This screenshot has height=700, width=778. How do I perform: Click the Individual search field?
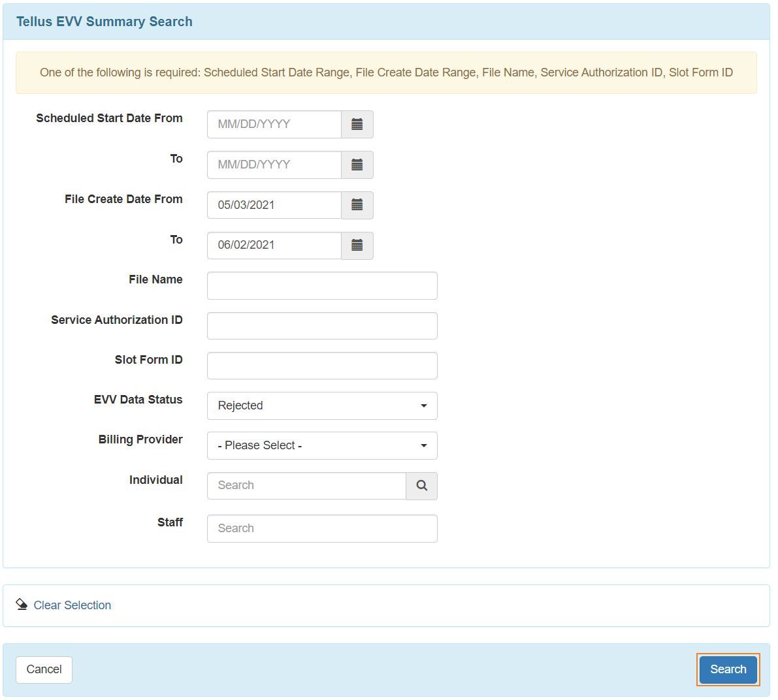coord(306,486)
